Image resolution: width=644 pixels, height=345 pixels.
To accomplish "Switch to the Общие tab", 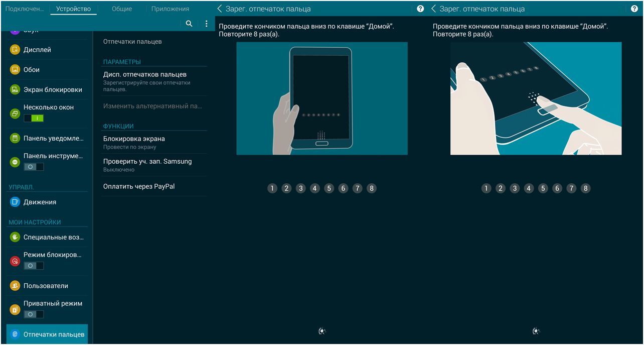I will point(122,9).
